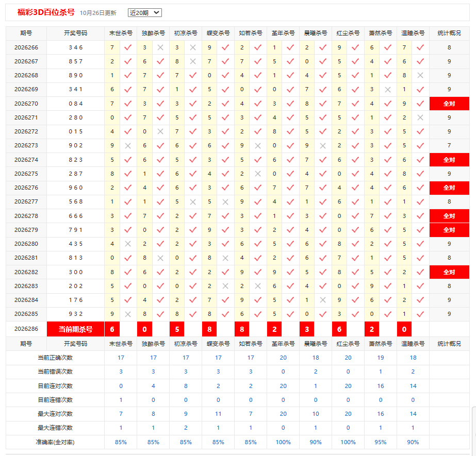Click cross mark for 晨曦杀号 in row 2026273

323,146
